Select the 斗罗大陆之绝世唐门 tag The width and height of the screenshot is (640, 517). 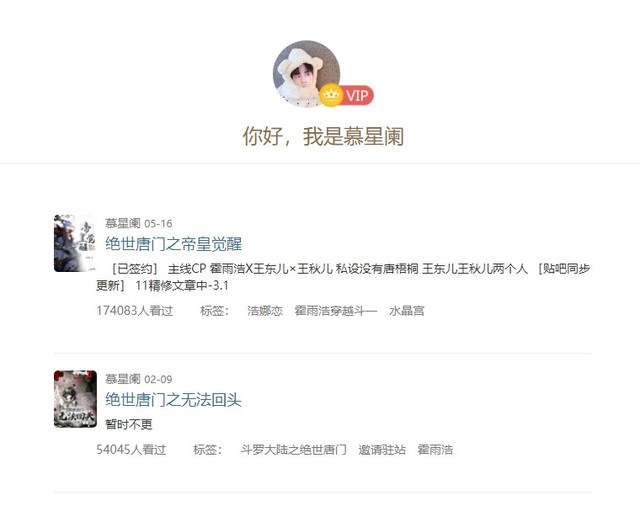(293, 450)
